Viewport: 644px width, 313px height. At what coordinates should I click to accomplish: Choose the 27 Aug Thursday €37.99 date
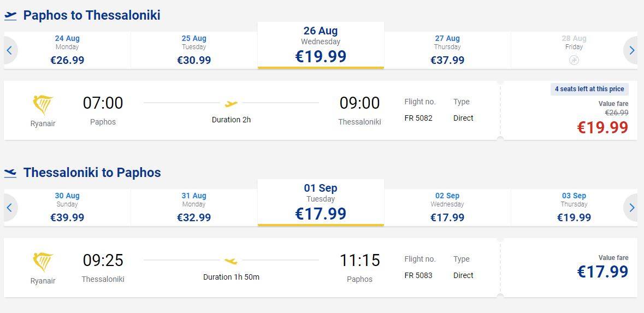(447, 50)
